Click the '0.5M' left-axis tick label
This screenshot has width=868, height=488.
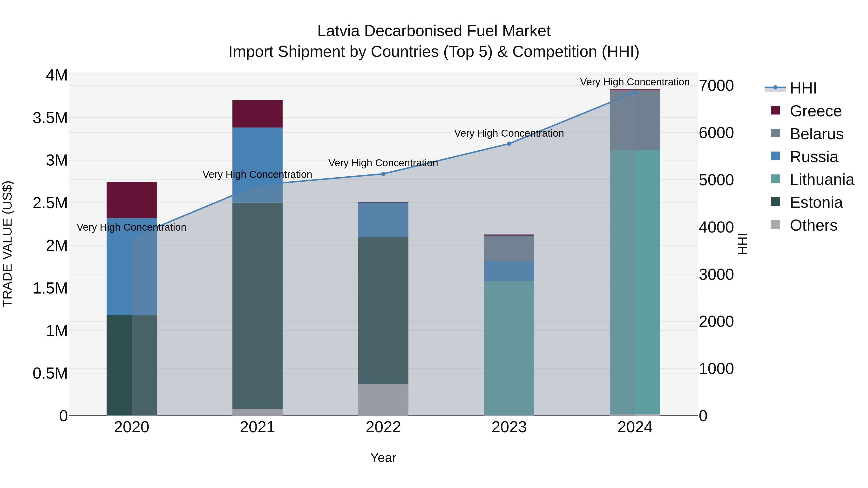[x=50, y=374]
